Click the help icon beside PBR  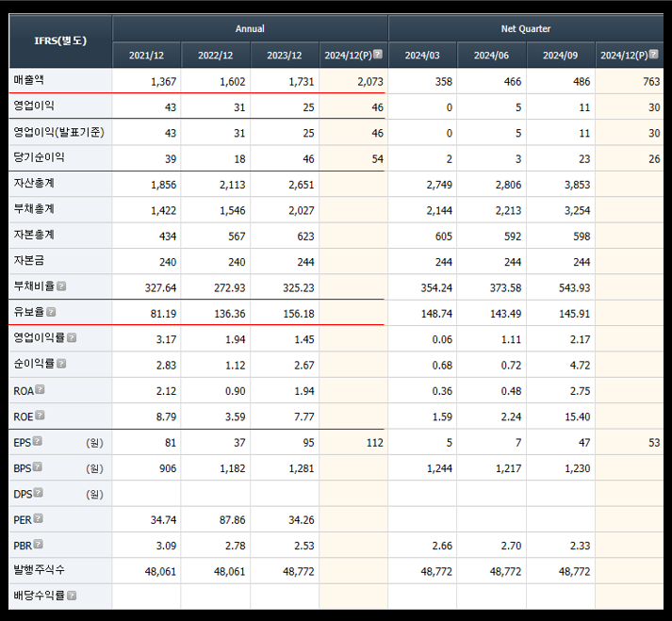tap(38, 545)
